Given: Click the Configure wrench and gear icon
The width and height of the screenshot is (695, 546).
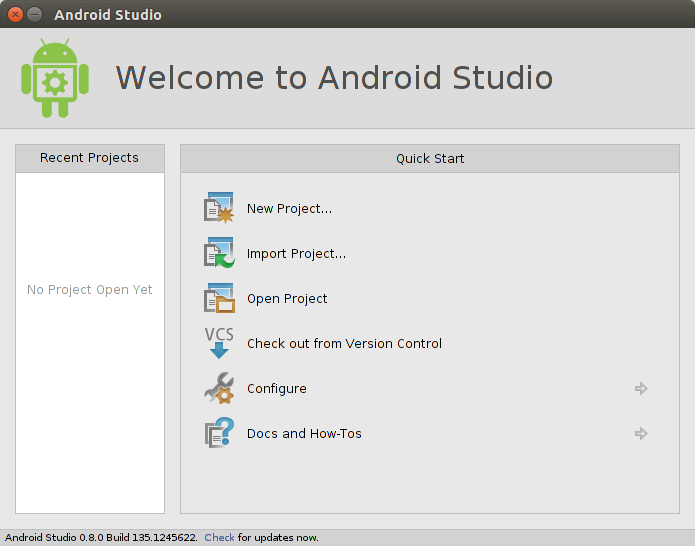Looking at the screenshot, I should pyautogui.click(x=218, y=388).
